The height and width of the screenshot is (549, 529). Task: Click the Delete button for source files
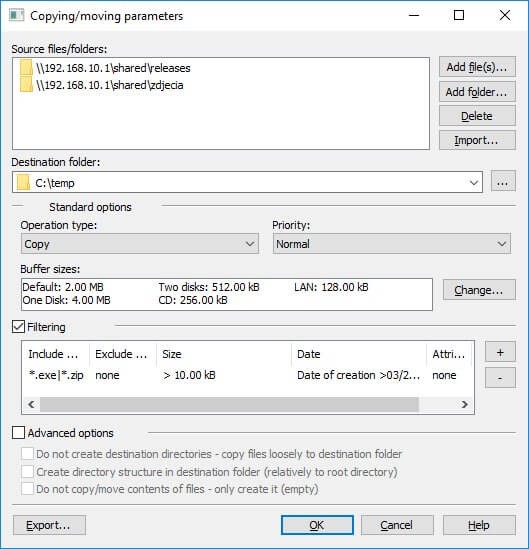477,116
